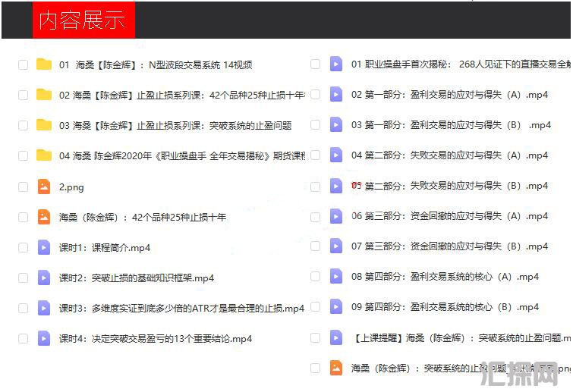Image resolution: width=573 pixels, height=392 pixels.
Task: Click folder icon for 03 突破系统的止盈问题
Action: pos(44,125)
